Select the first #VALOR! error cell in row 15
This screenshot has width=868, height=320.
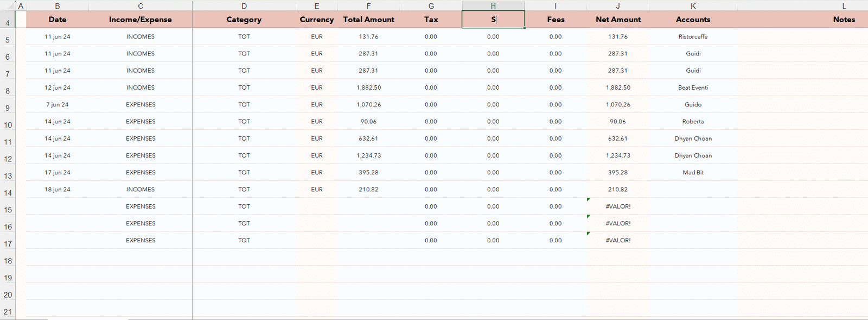point(618,206)
